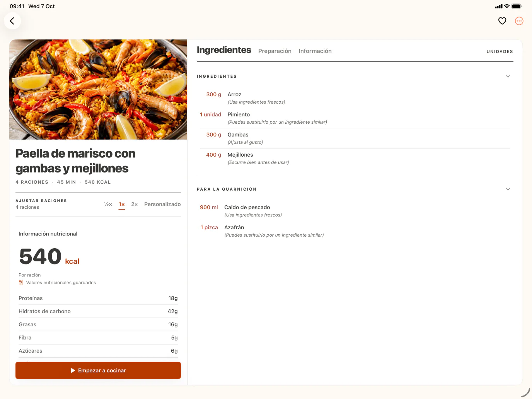Select the Arroz ingredient row
Screen dimensions: 532x399
point(355,98)
